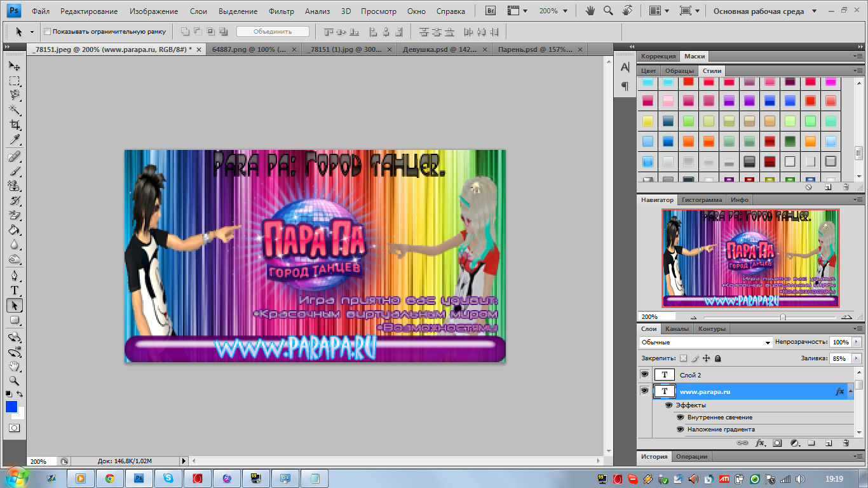Screen dimensions: 868x488
Task: Switch to the 'Гистограмма' tab
Action: pos(702,200)
